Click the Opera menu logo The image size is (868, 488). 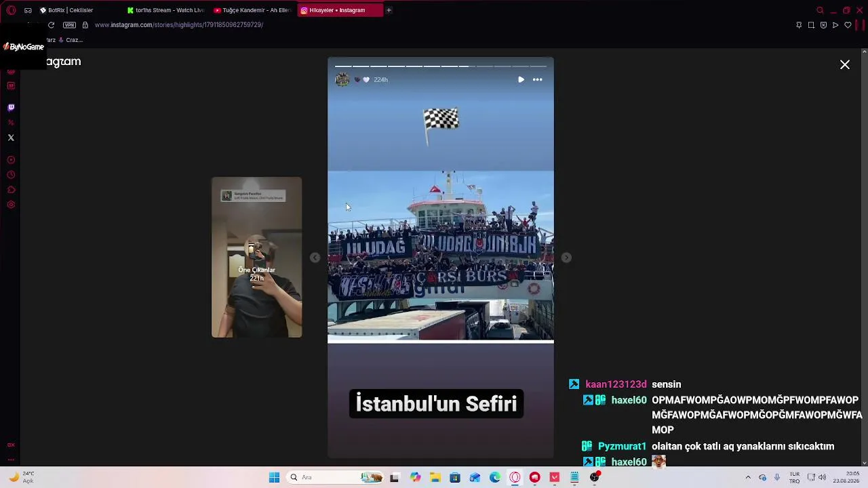tap(11, 10)
